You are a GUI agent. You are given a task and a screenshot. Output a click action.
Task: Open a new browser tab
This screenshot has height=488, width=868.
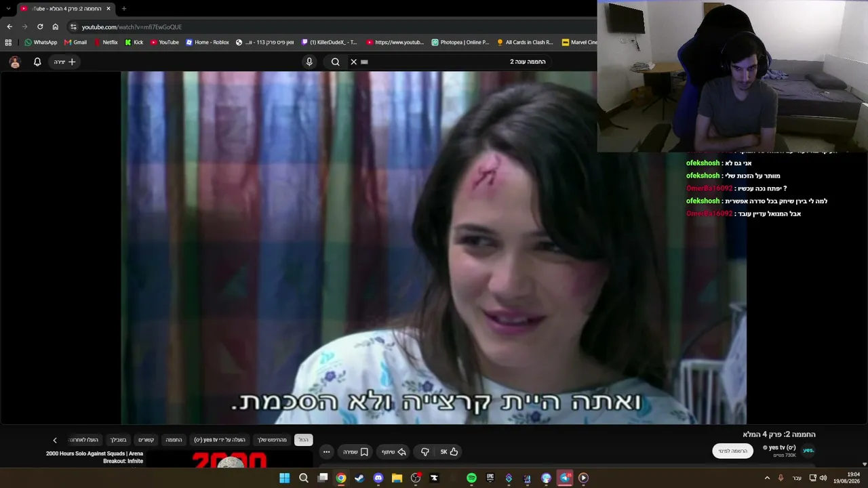click(x=123, y=9)
